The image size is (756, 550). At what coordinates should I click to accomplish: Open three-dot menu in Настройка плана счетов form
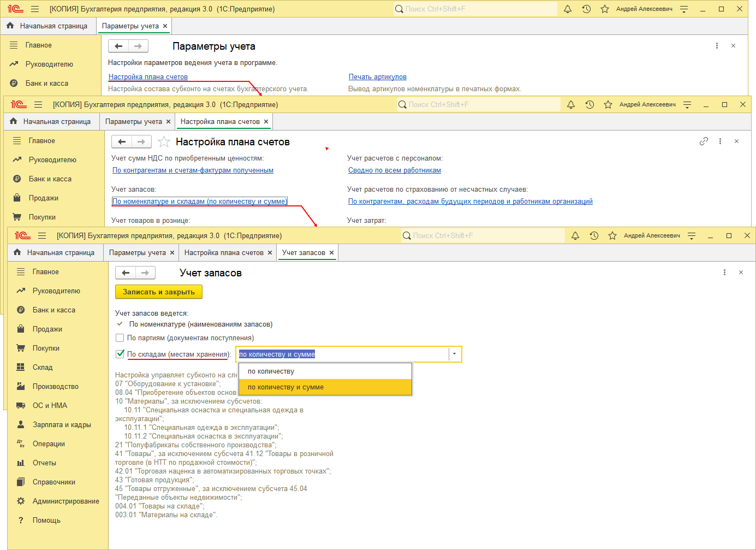tap(720, 141)
